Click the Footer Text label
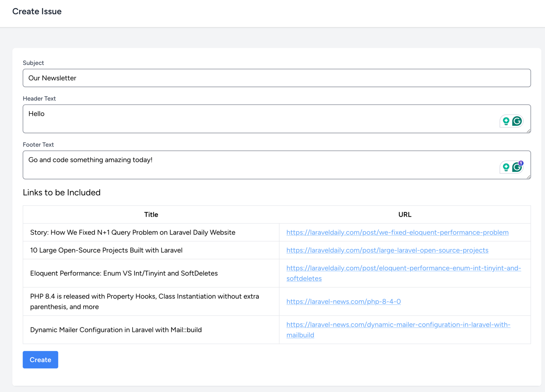Screen dimensions: 545x392 tap(38, 144)
